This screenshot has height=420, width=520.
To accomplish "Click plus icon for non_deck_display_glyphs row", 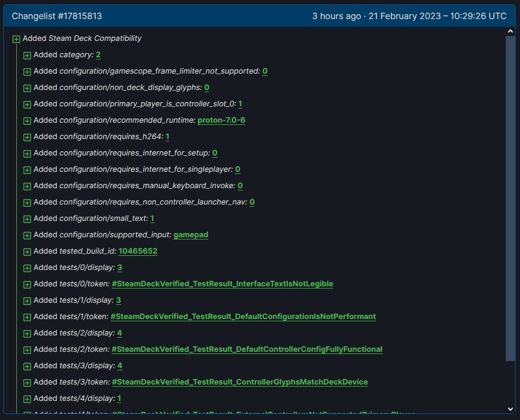I will [x=27, y=88].
